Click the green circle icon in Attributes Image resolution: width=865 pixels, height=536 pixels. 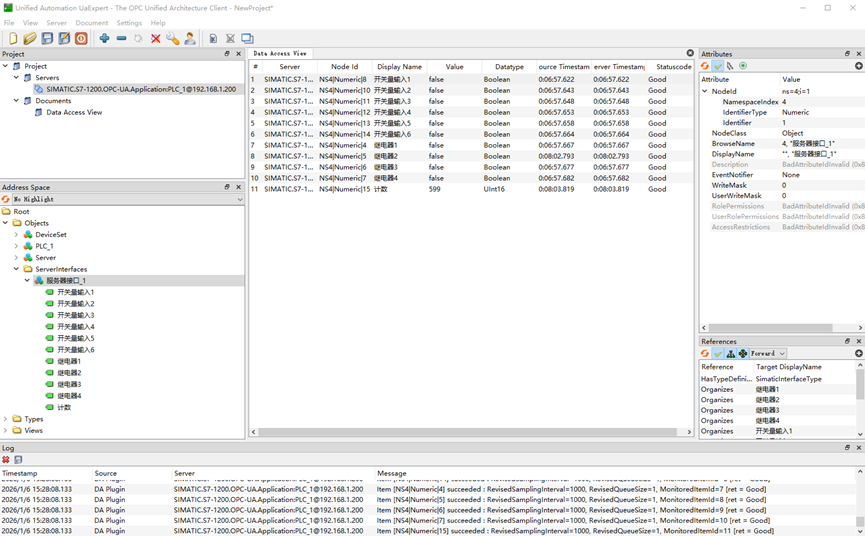click(743, 66)
